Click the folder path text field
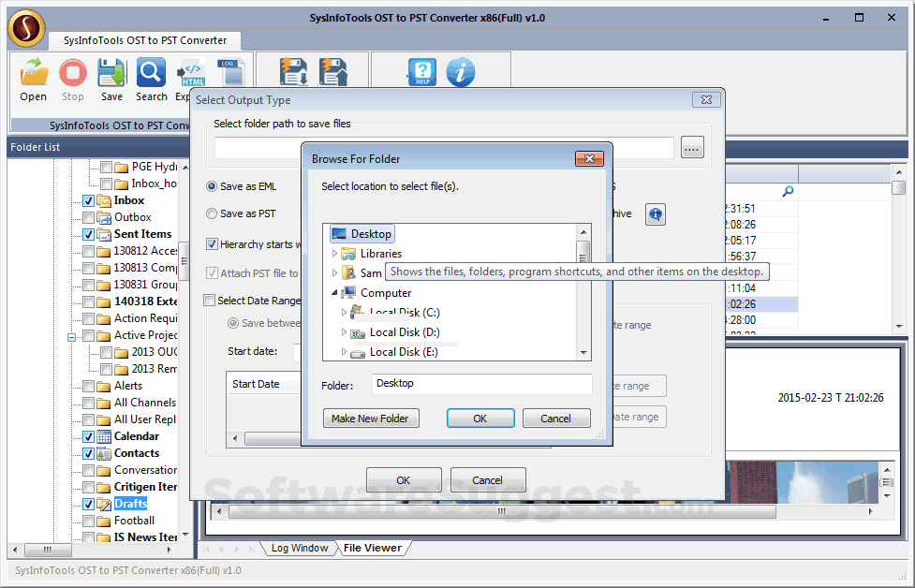915x588 pixels. point(444,148)
